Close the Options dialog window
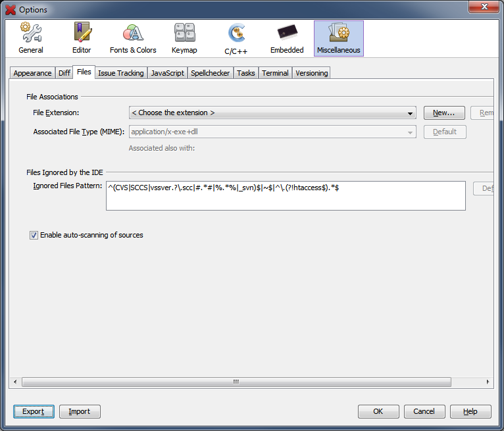Screen dimensions: 504x431 click(x=484, y=7)
